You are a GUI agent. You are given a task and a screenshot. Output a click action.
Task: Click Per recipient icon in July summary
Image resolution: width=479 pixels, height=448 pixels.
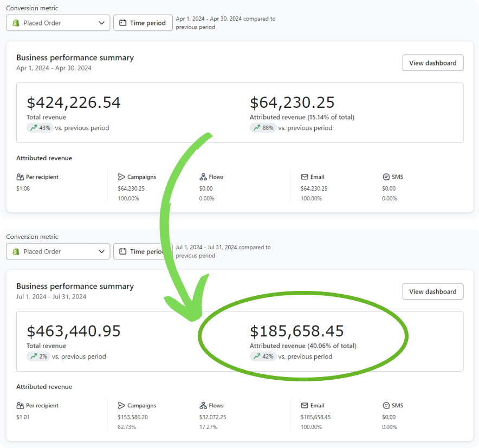(x=20, y=406)
